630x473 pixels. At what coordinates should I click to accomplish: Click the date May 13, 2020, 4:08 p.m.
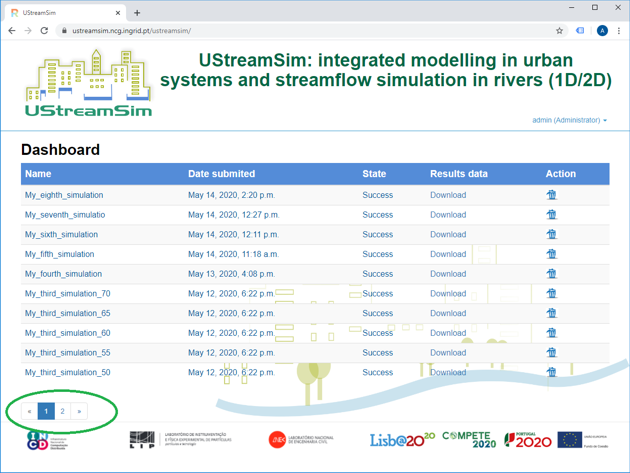pos(231,274)
